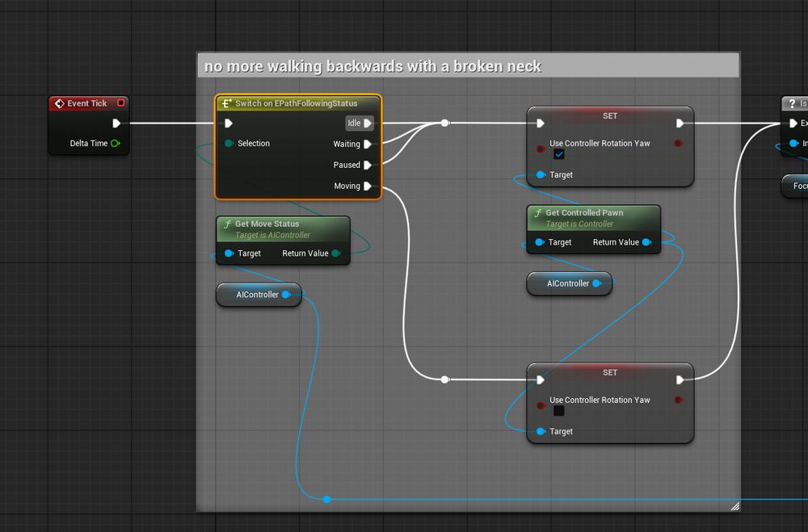
Task: Click the blue reroute node at comment bottom
Action: point(326,499)
